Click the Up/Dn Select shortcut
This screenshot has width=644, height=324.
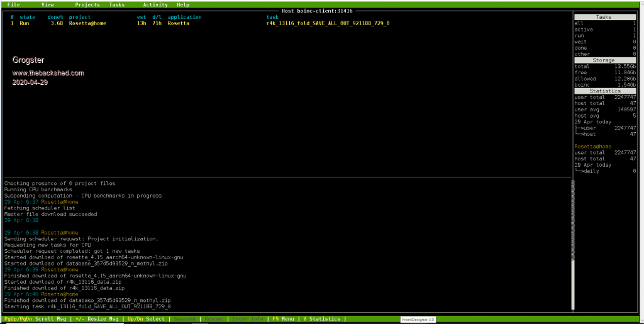pyautogui.click(x=147, y=319)
